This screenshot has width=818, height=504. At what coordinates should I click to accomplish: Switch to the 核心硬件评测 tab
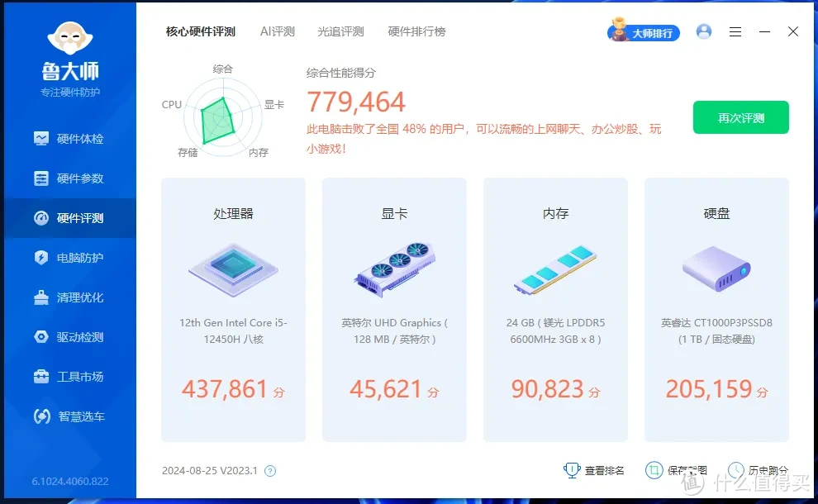201,32
